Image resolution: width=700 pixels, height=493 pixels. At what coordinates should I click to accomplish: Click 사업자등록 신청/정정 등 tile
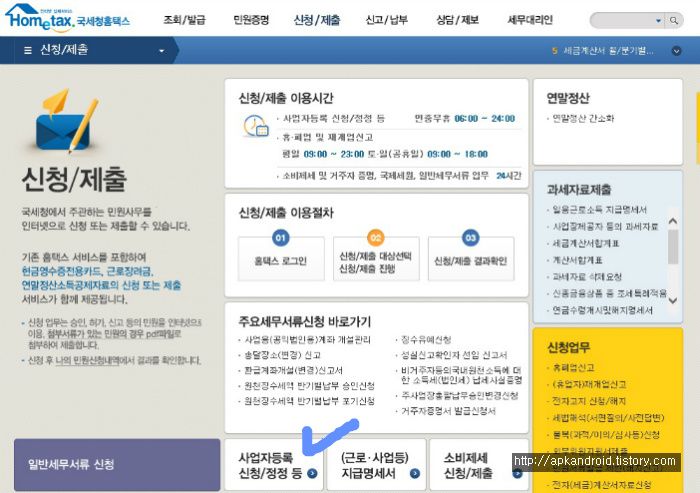click(x=273, y=465)
